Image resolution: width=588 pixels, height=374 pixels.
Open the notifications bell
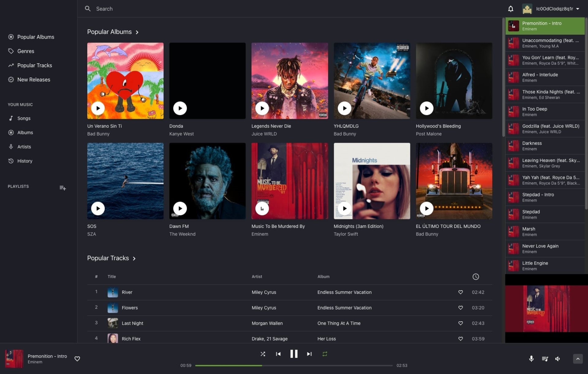511,9
